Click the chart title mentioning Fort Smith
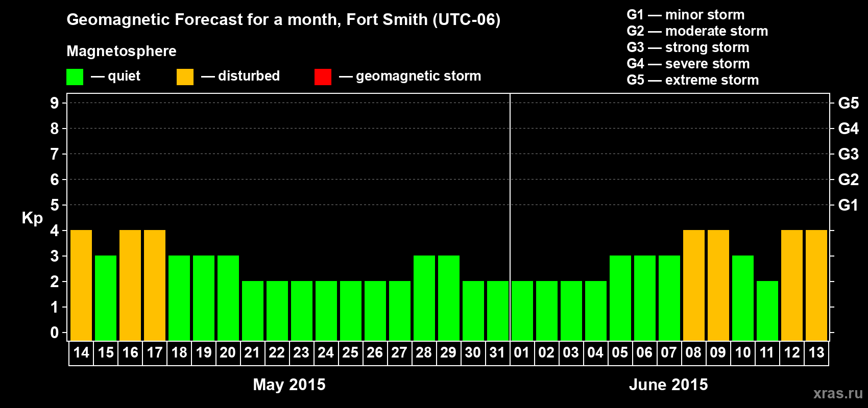The image size is (868, 408). click(283, 20)
